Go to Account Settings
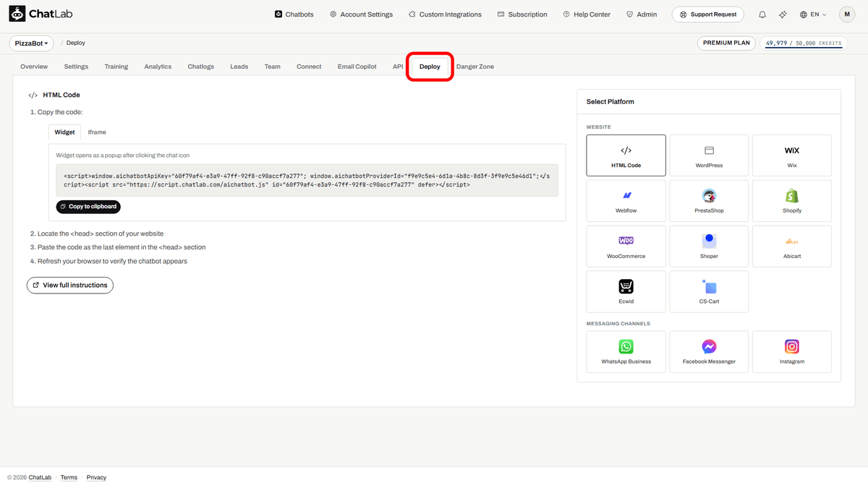Image resolution: width=868 pixels, height=488 pixels. [361, 14]
